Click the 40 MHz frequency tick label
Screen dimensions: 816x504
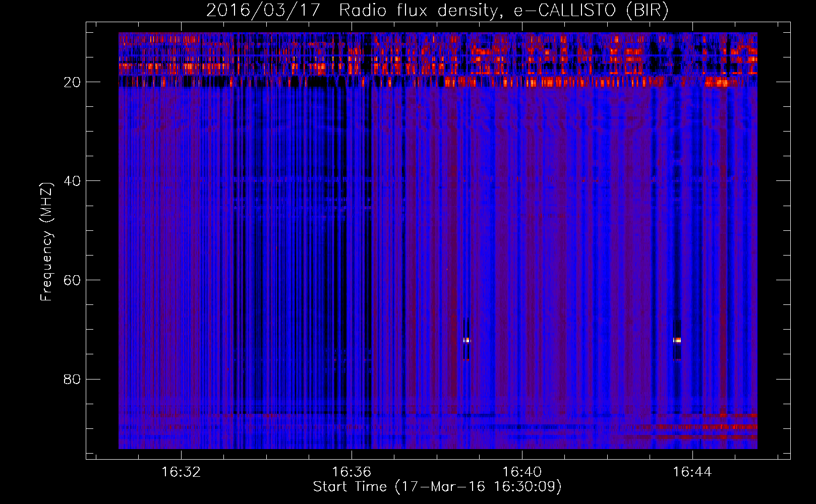(x=72, y=181)
